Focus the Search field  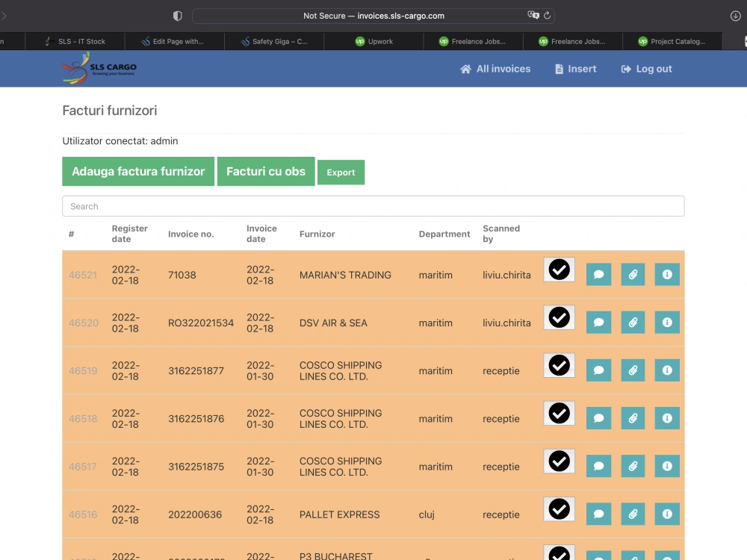coord(373,206)
